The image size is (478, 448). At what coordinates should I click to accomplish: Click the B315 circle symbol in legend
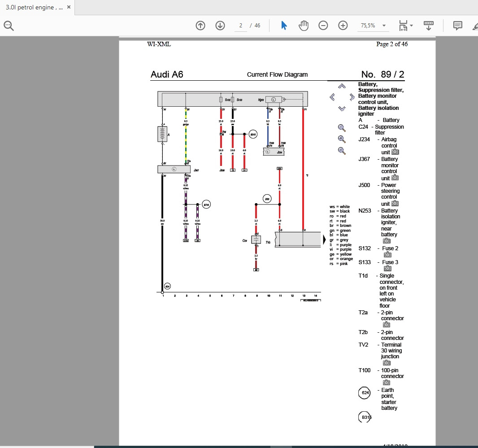point(365,417)
